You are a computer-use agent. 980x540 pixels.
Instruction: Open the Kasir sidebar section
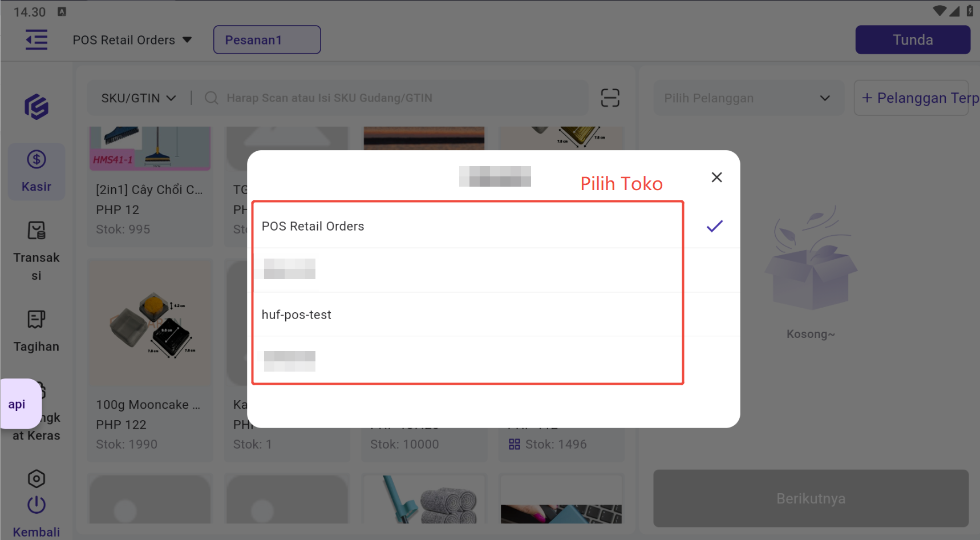tap(37, 171)
